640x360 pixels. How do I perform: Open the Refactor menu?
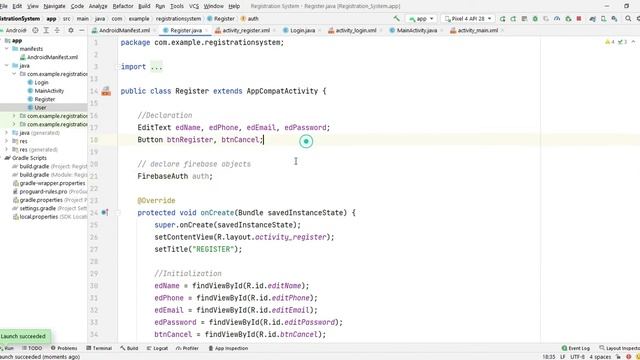click(123, 6)
